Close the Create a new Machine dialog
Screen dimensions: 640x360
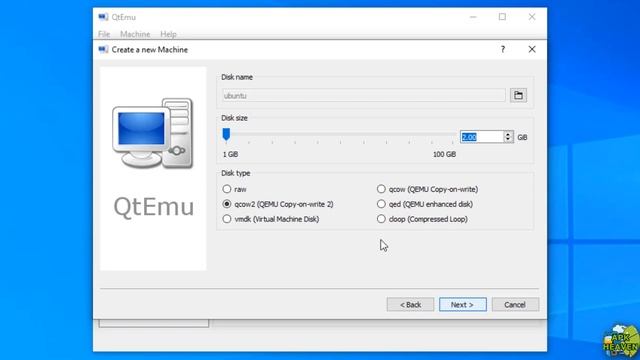[x=532, y=49]
